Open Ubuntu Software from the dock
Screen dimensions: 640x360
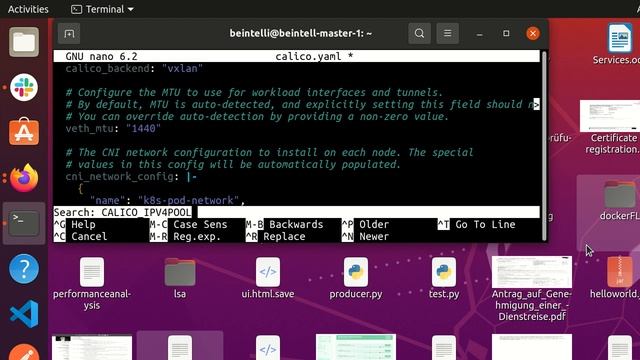coord(24,132)
